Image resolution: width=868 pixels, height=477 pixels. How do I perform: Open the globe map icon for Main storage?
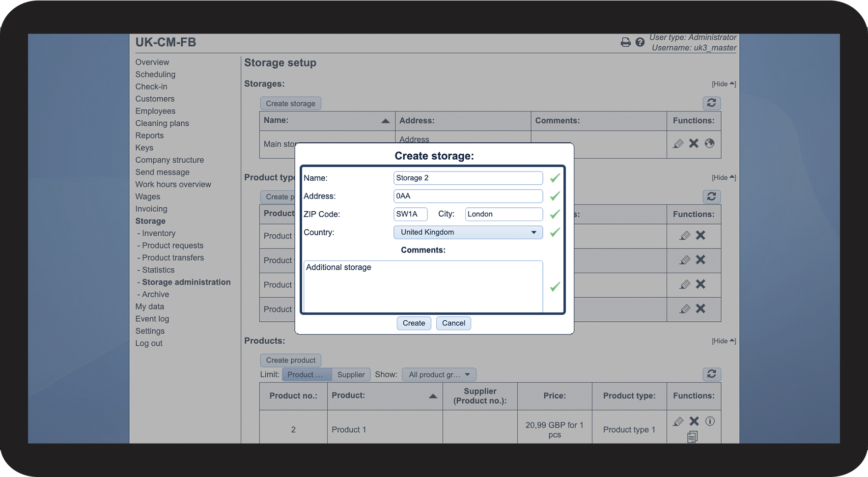[x=709, y=143]
